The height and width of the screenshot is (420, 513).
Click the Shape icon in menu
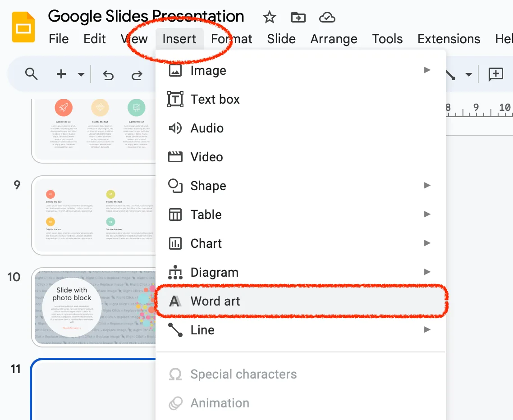(x=175, y=186)
